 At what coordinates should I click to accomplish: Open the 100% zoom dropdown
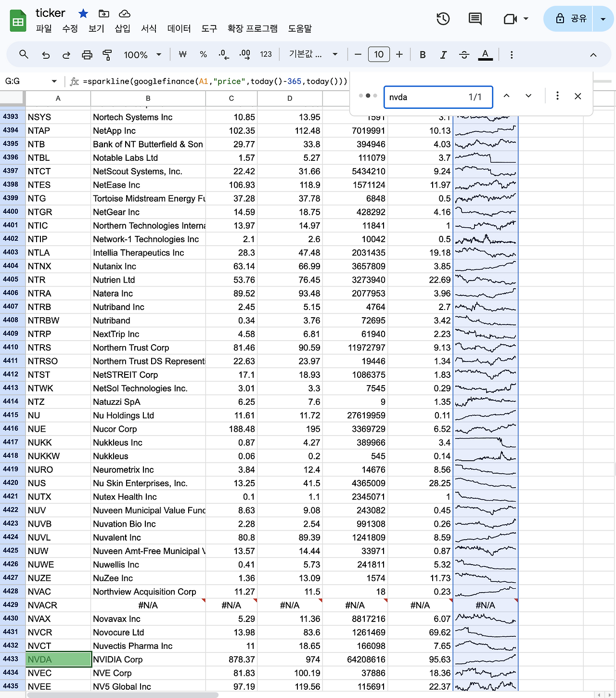click(142, 55)
